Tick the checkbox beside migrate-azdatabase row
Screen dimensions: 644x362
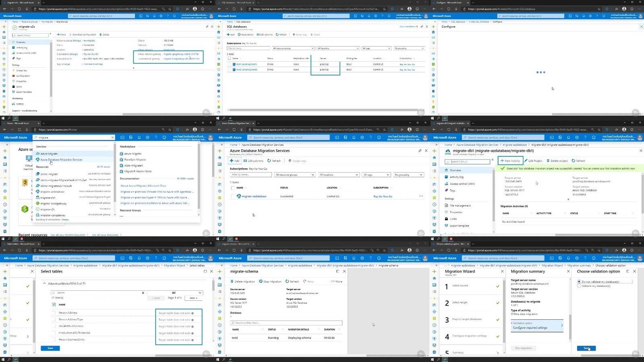pos(233,196)
